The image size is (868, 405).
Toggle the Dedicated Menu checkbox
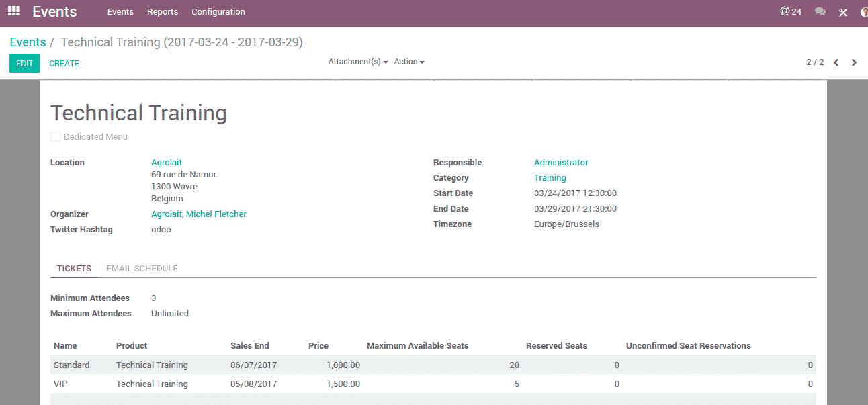click(56, 137)
